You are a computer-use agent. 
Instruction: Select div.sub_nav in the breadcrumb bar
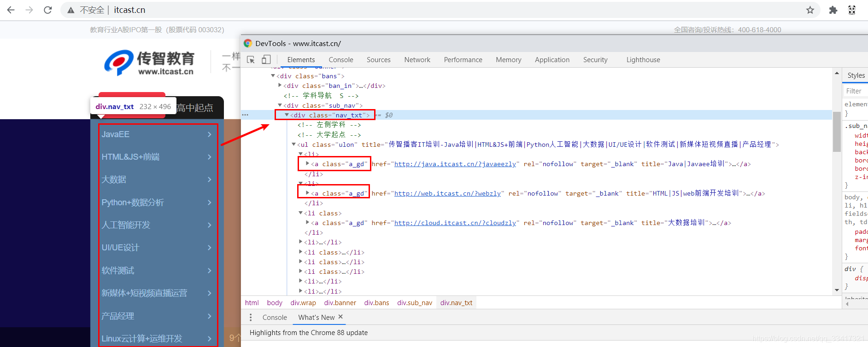tap(415, 303)
